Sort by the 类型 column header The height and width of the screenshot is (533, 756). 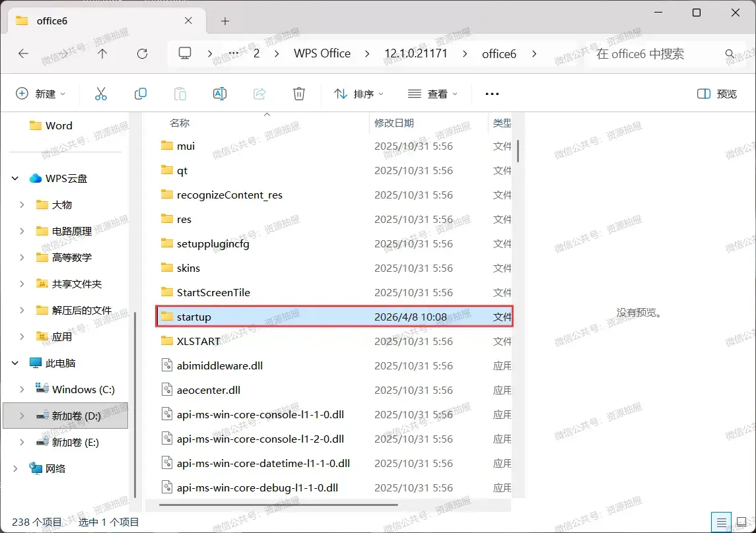(502, 123)
